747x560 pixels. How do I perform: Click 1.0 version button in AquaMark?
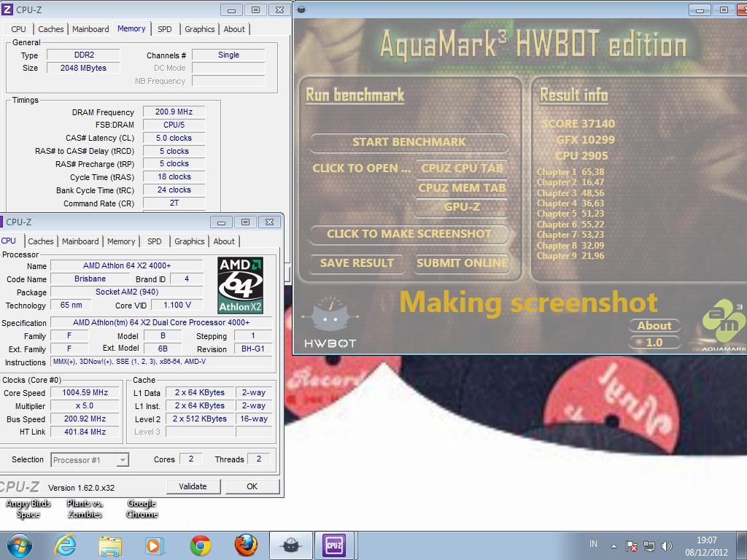point(654,343)
